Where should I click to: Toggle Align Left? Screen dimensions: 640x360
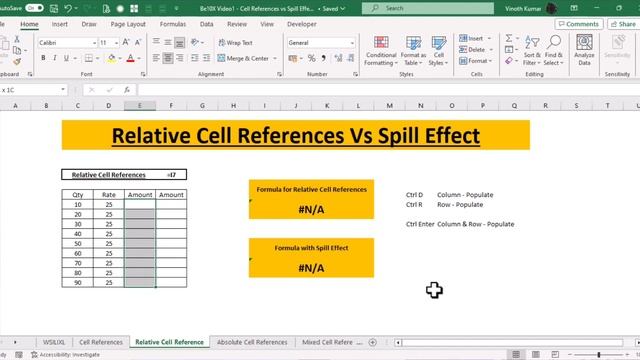156,58
